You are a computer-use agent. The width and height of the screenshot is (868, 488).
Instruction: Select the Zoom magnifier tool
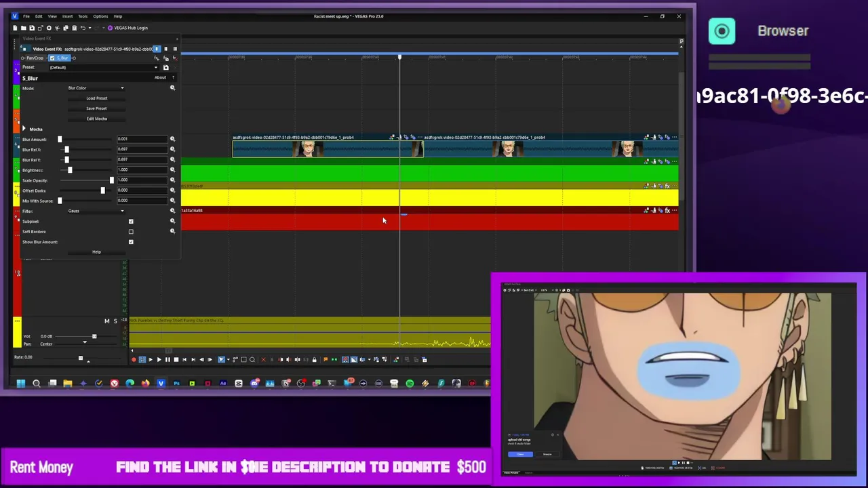click(252, 359)
